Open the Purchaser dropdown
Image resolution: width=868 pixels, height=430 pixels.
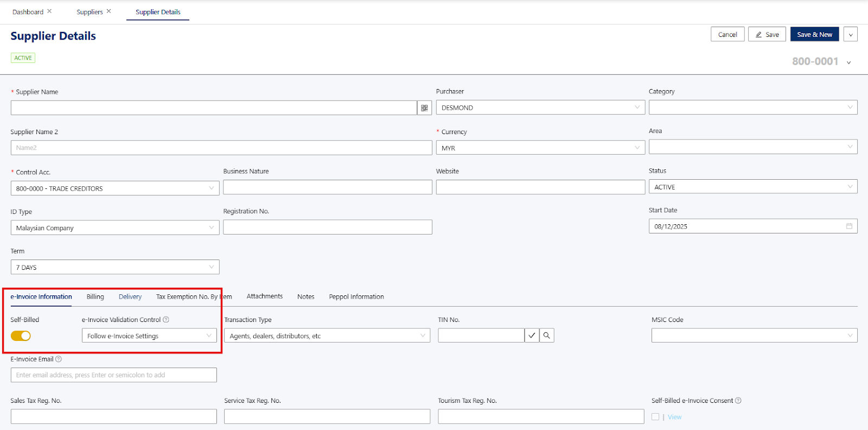point(540,107)
